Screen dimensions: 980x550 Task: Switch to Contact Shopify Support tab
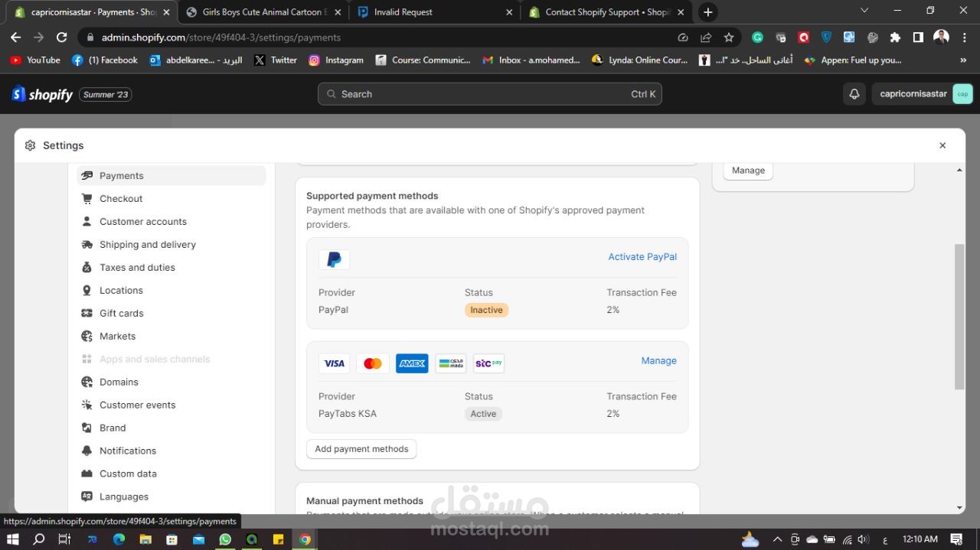coord(606,12)
